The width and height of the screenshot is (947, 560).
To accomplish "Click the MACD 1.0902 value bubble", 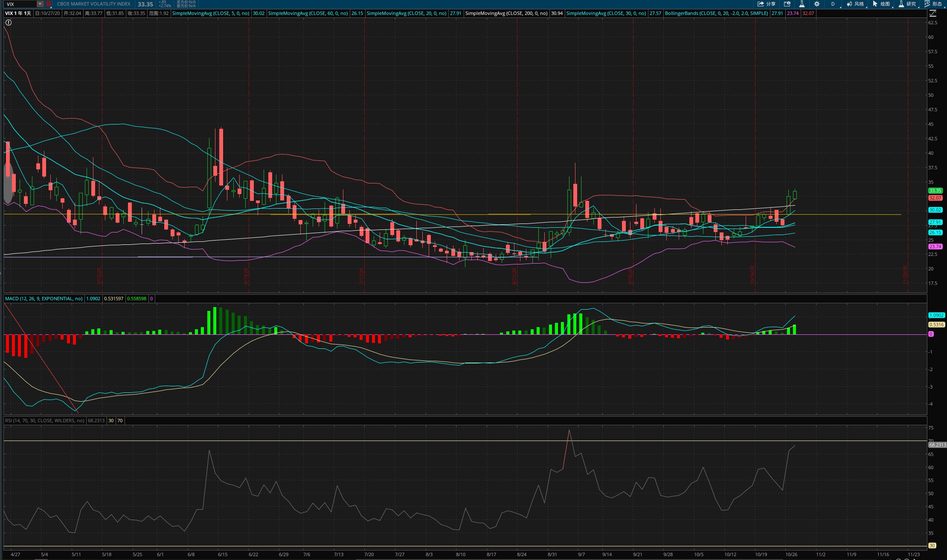I will [937, 315].
